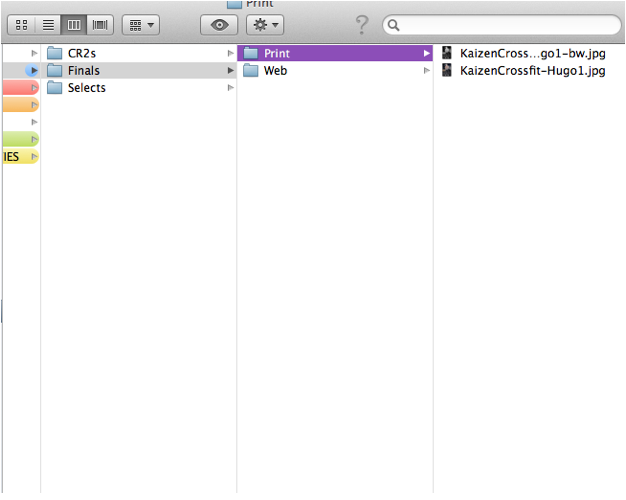The image size is (626, 500).
Task: Select the KaizenCrossfit-Hugo1.jpg file
Action: tap(531, 71)
